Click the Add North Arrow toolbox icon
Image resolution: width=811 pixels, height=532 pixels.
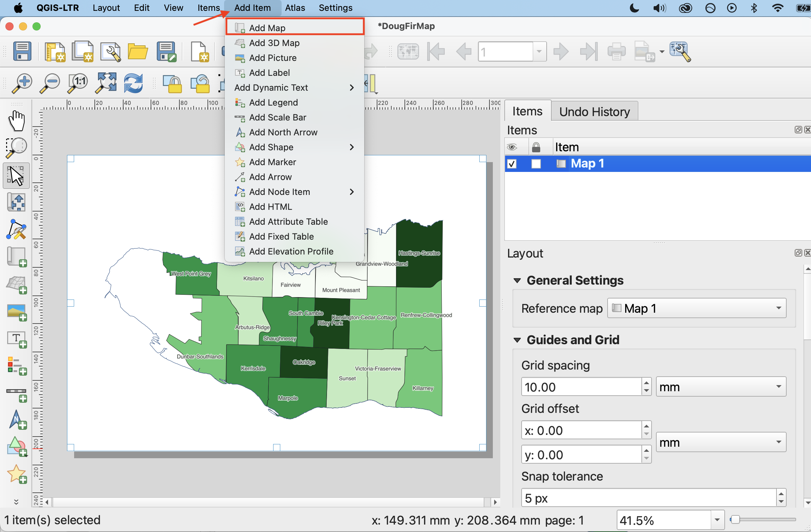click(x=17, y=420)
